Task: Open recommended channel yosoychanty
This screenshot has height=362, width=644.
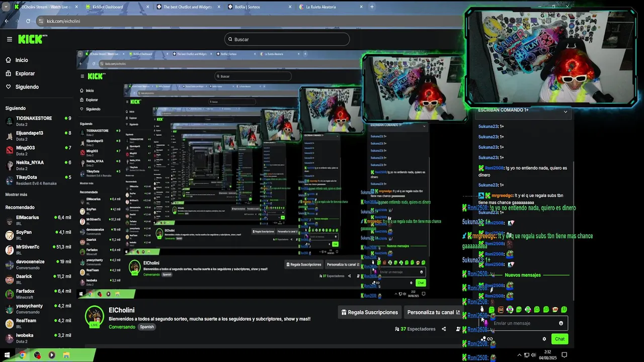Action: (x=38, y=308)
